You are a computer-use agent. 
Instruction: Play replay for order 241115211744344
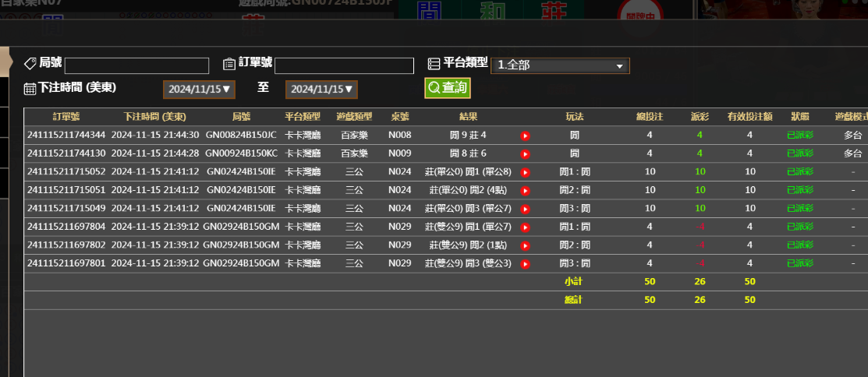pos(525,136)
